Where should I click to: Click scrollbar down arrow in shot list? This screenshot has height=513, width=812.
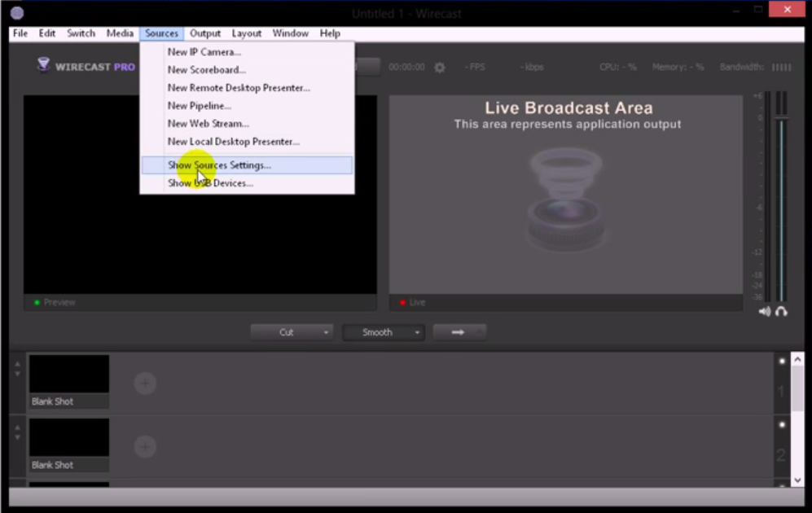(797, 480)
